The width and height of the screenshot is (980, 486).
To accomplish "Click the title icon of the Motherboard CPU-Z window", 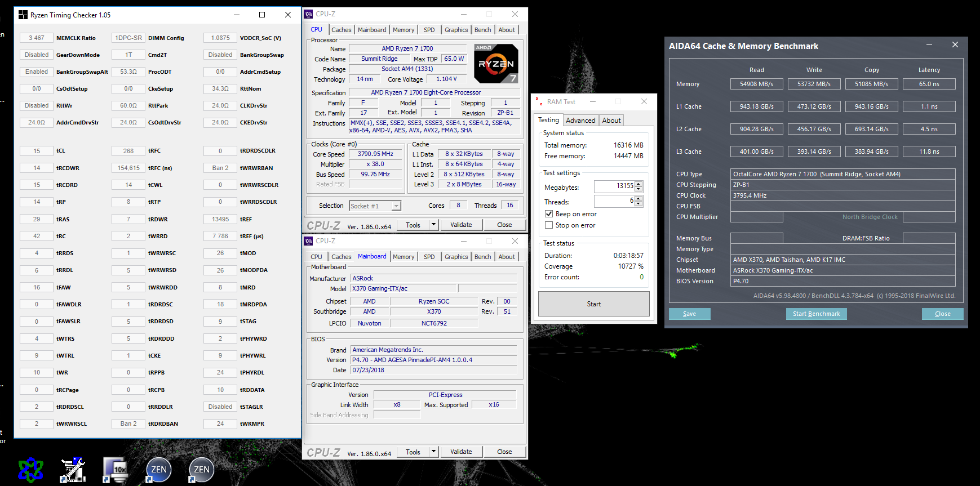I will 308,241.
